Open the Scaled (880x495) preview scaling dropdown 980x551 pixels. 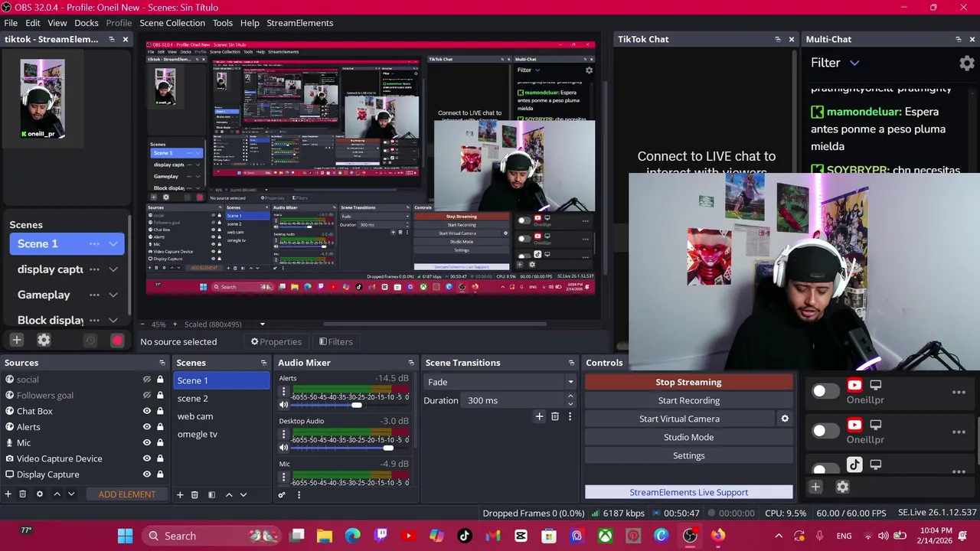click(225, 324)
